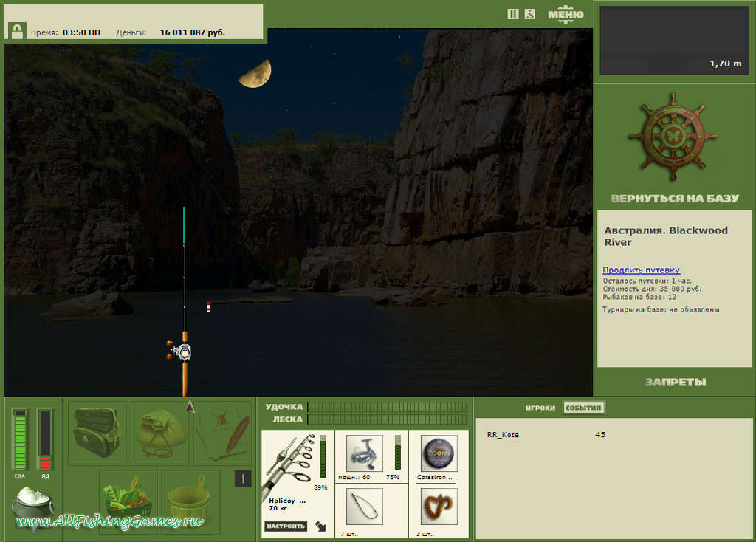Open the notebook with quill icon
Screen dimensions: 756x542
point(223,433)
